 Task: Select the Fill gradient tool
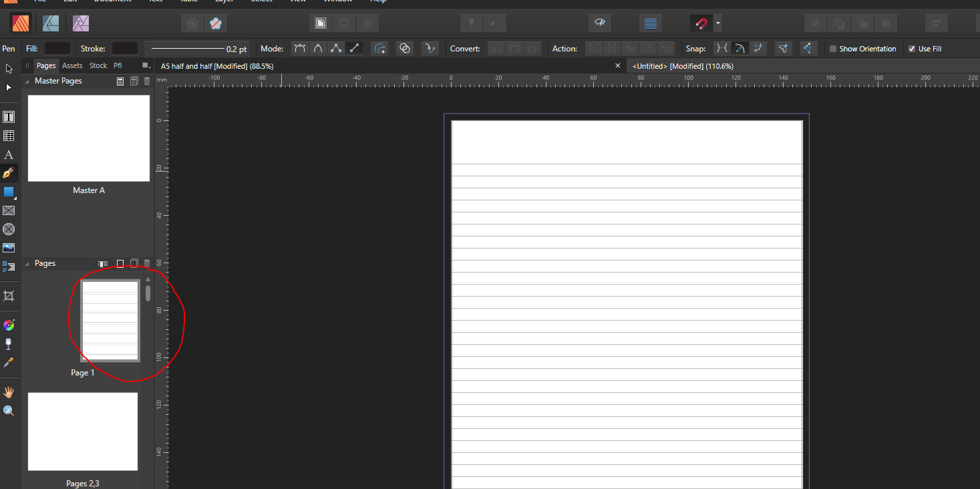(x=9, y=325)
